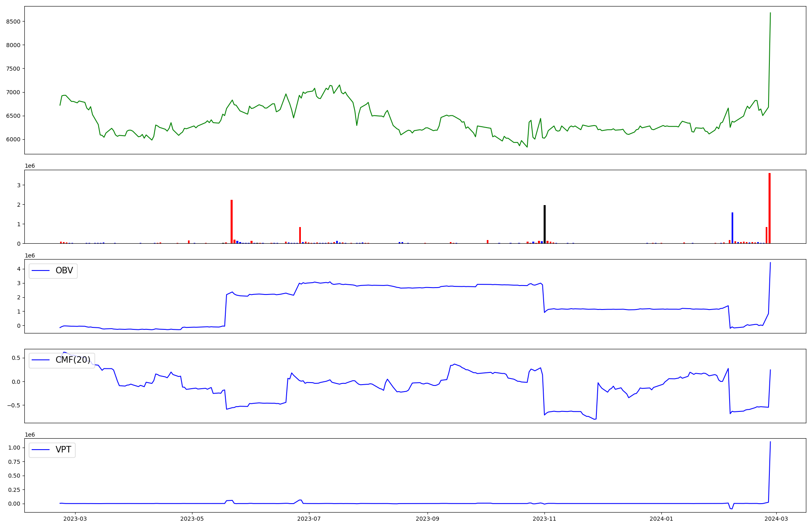
Task: Select the 2024-01 x-axis date label
Action: click(x=662, y=519)
